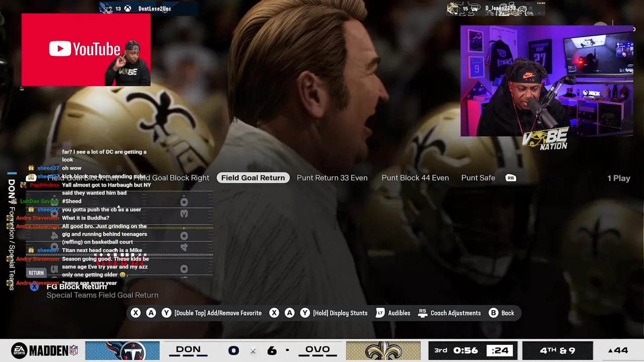Select the Field Goal Return play tab
Screen dimensions: 644x362
[253, 178]
